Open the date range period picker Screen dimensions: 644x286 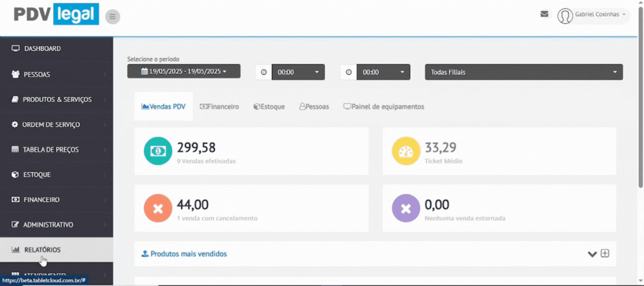click(184, 72)
